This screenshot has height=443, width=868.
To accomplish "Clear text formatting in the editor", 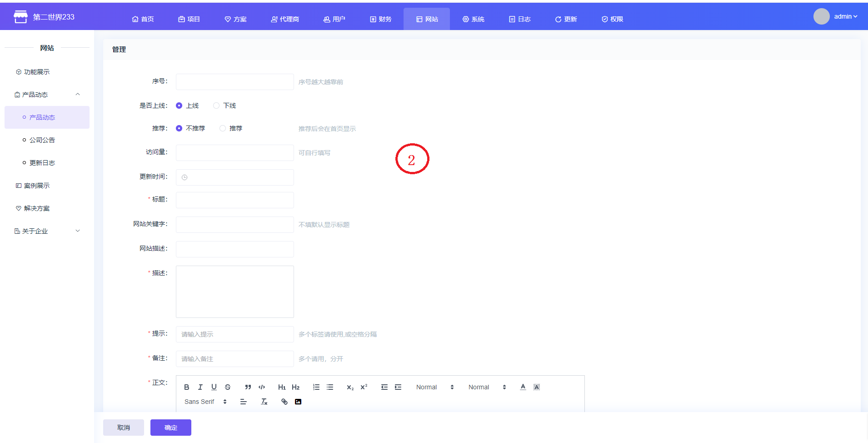I will (x=264, y=402).
